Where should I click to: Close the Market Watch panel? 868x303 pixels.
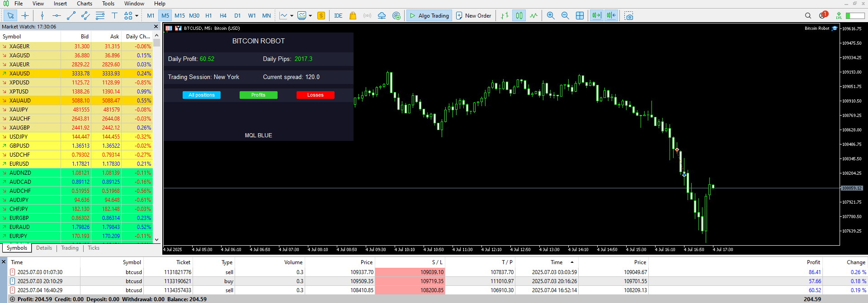[x=156, y=27]
